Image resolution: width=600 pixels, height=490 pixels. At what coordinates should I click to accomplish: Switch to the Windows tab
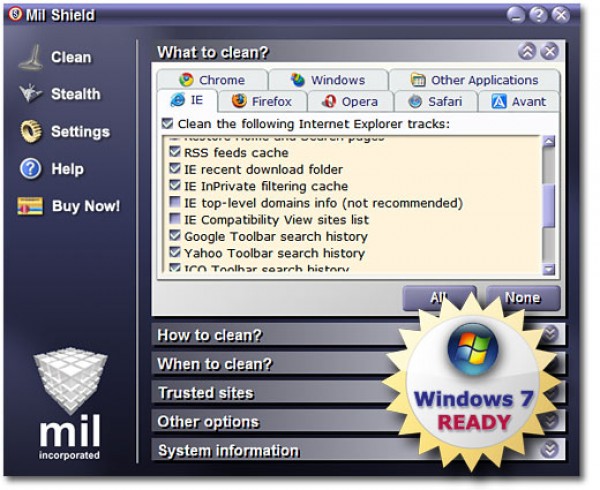point(328,80)
